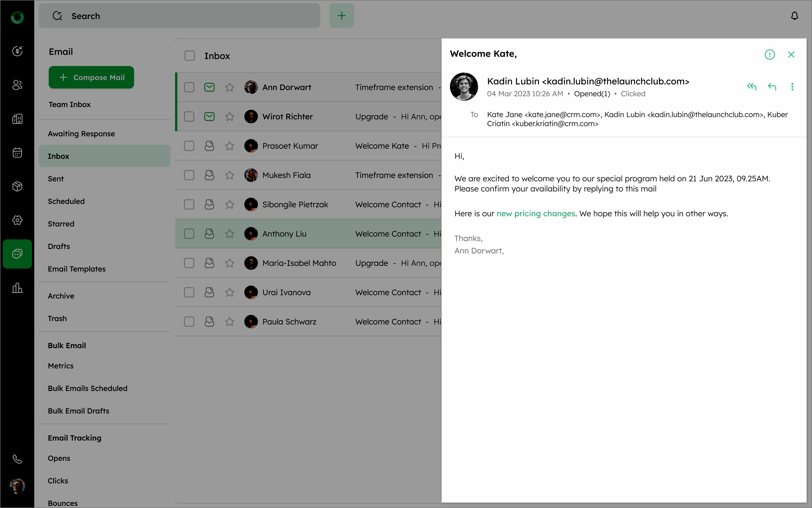Open the calendar icon in sidebar
This screenshot has width=812, height=508.
tap(17, 153)
